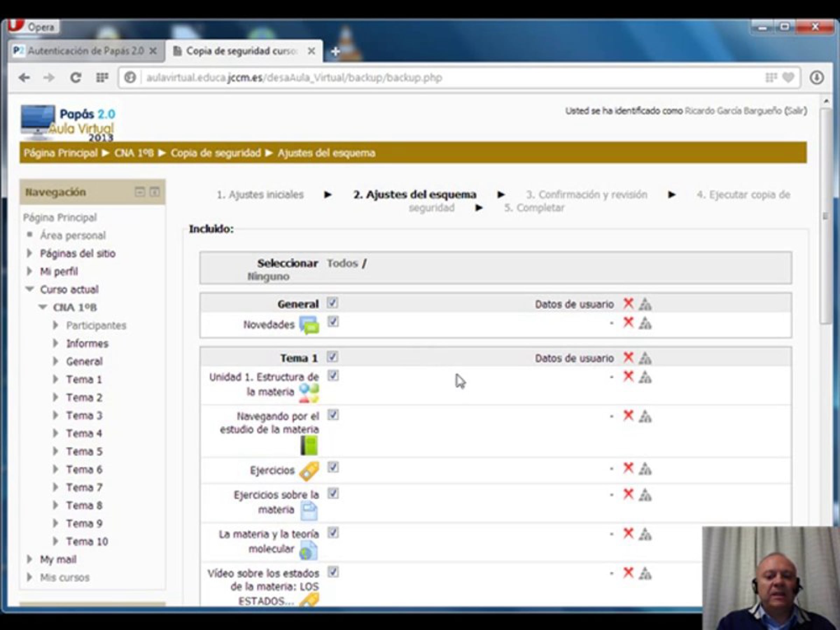
Task: Collapse the Curso actual arrow
Action: click(x=30, y=289)
